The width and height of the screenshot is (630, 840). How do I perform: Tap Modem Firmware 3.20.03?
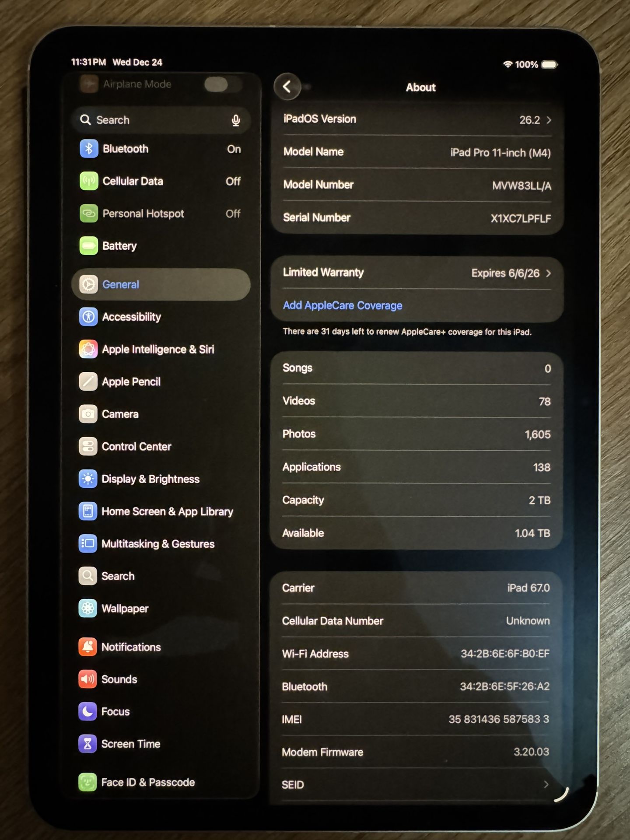point(416,752)
